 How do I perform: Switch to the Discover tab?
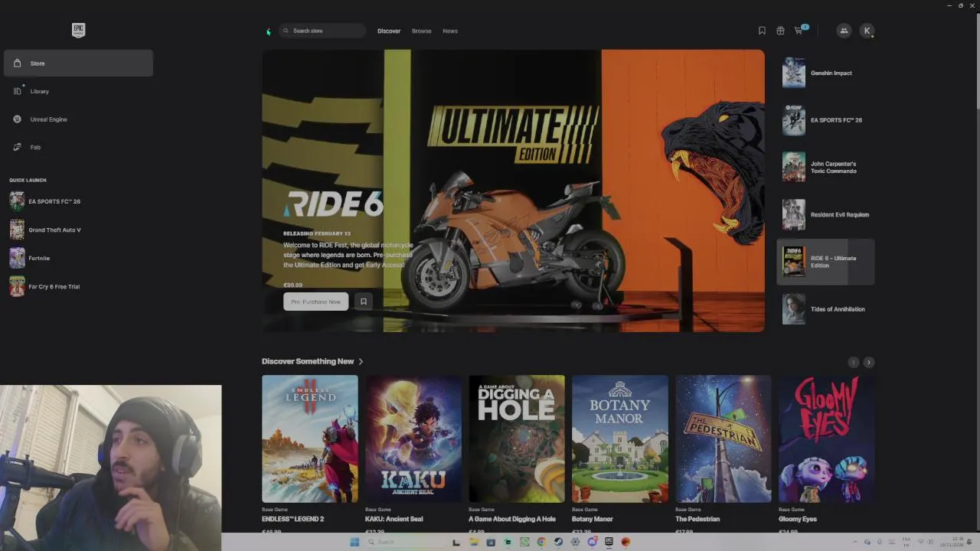click(x=389, y=31)
